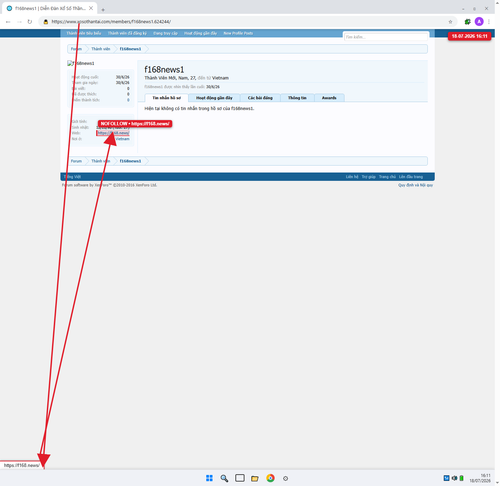
Task: Click Vietnam link in the Nơi ở row
Action: [x=123, y=139]
